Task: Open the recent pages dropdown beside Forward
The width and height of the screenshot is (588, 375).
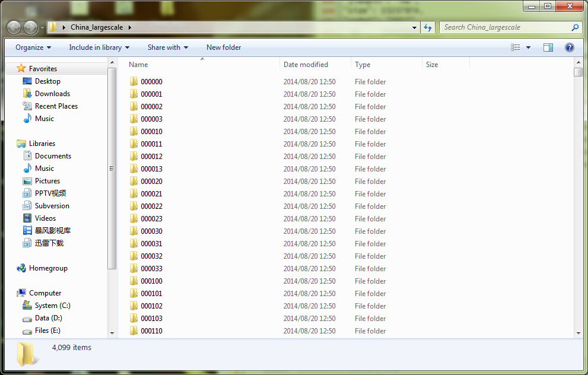Action: click(42, 28)
